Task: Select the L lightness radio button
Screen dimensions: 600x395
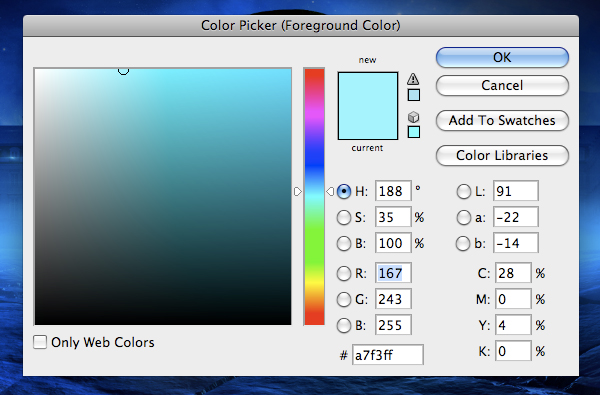Action: [463, 191]
